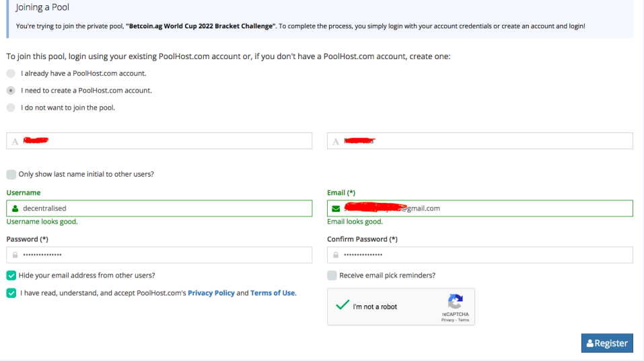Click the lock icon in Password field

click(x=15, y=255)
